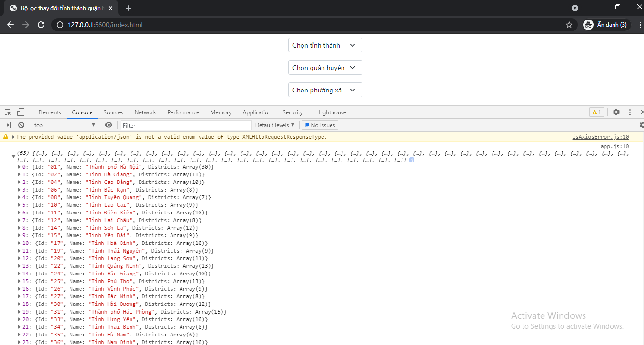Open the Ẩn danh incognito profile menu

tap(606, 24)
